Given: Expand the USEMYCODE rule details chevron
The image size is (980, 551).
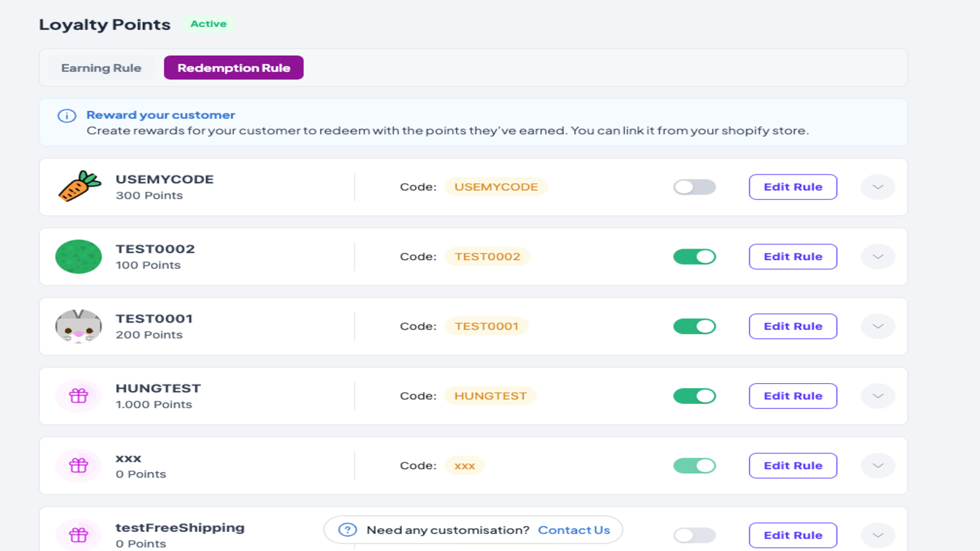Looking at the screenshot, I should click(x=878, y=187).
